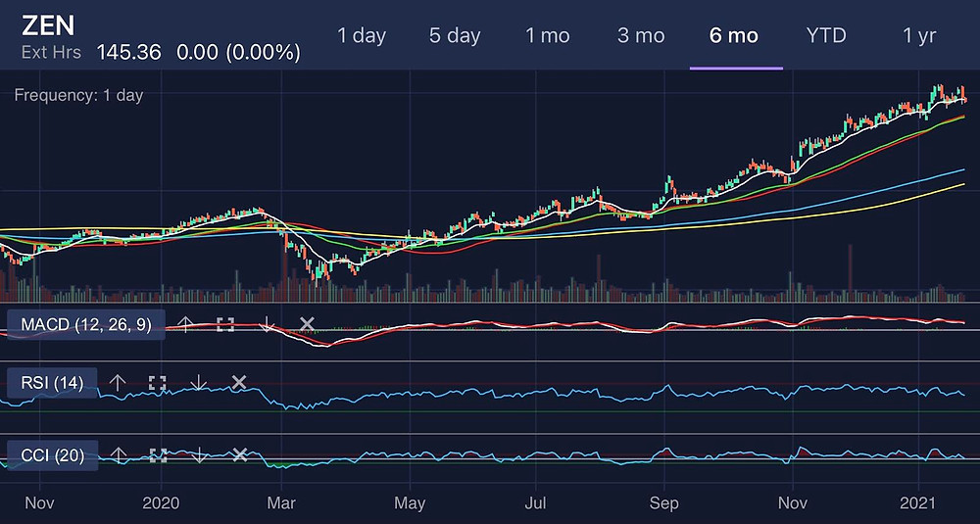Switch to the 5 day range

pyautogui.click(x=455, y=35)
